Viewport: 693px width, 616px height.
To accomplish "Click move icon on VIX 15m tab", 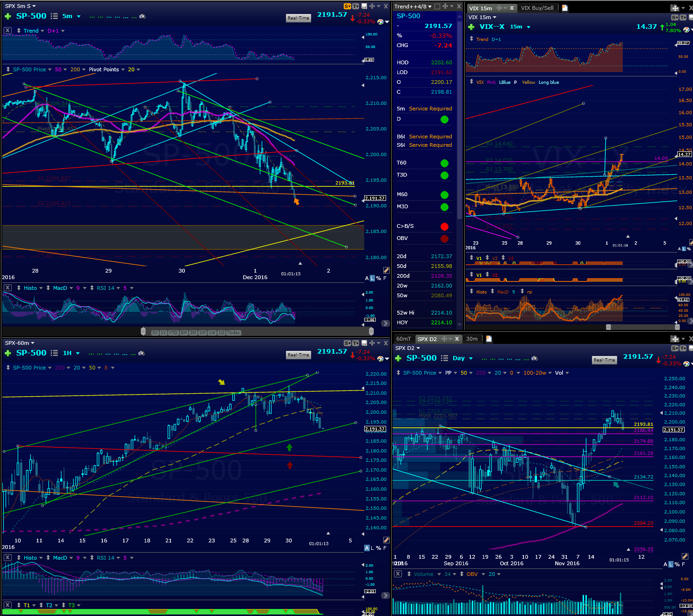I will click(499, 8).
